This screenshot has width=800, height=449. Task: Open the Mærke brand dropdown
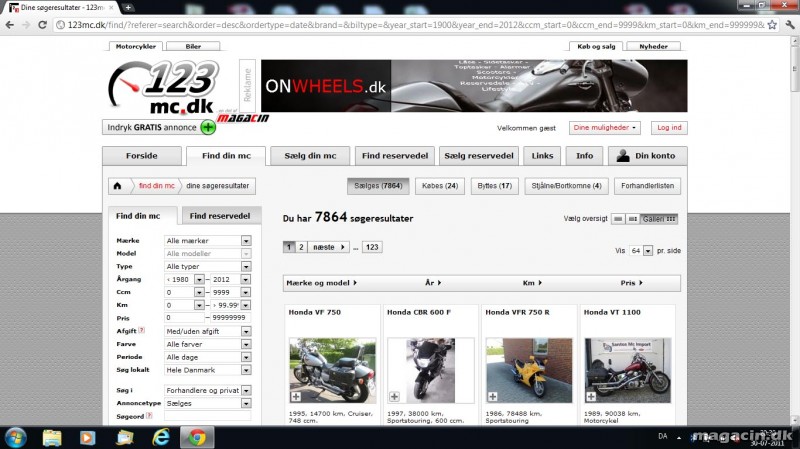point(208,240)
